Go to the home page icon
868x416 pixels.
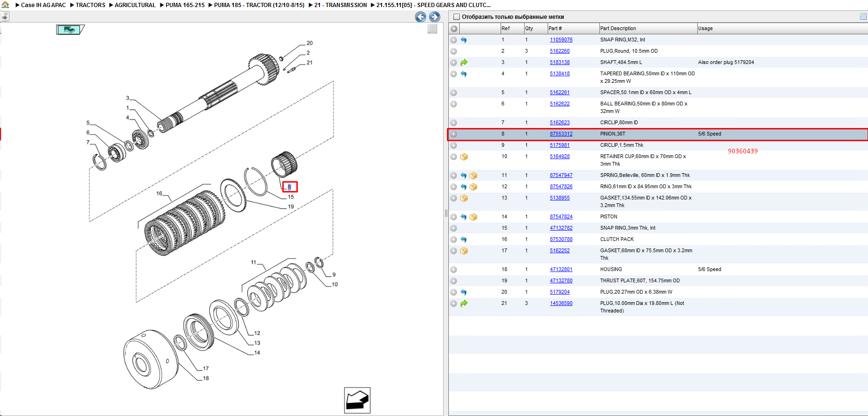(x=5, y=5)
